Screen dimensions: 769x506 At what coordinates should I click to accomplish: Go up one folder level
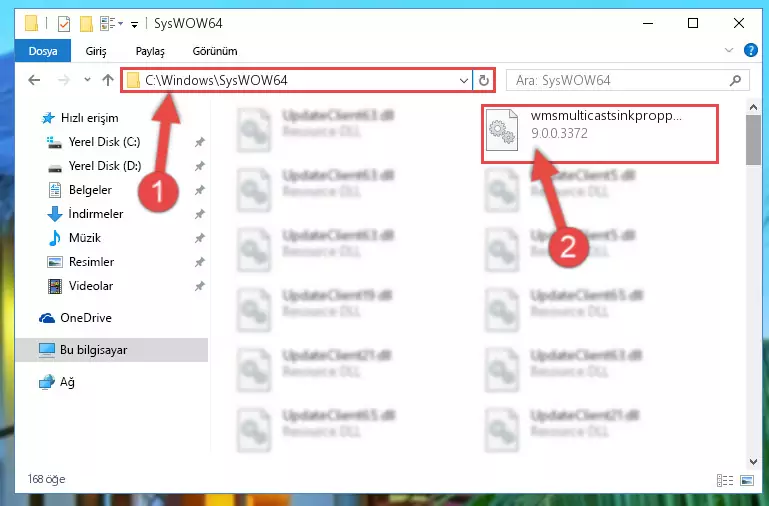pyautogui.click(x=108, y=80)
